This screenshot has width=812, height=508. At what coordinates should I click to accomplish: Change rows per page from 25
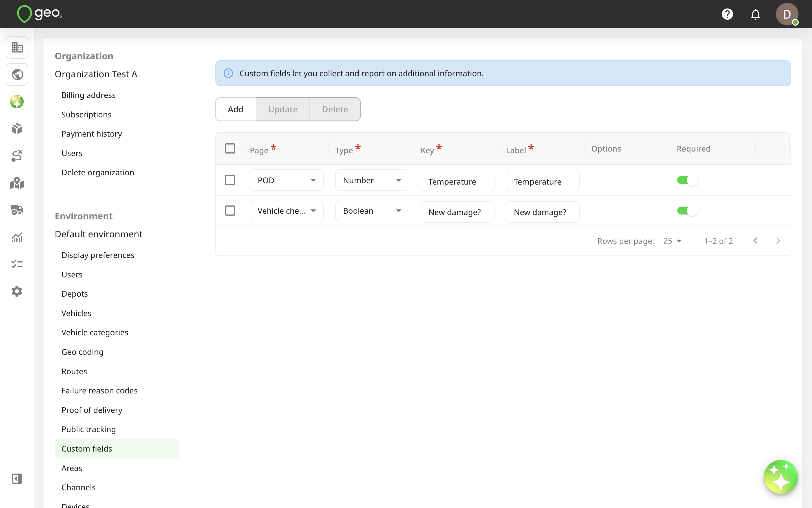tap(672, 241)
